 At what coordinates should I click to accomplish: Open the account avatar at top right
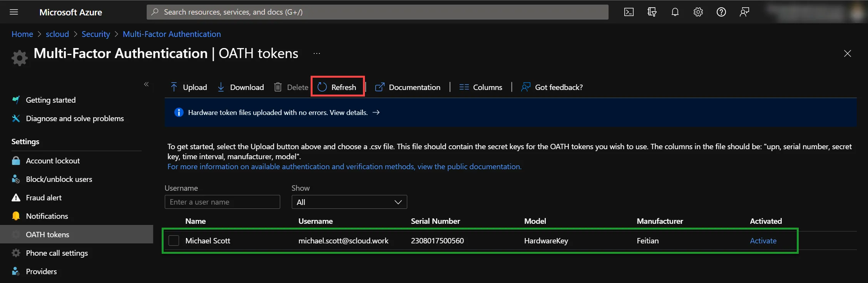coord(857,12)
